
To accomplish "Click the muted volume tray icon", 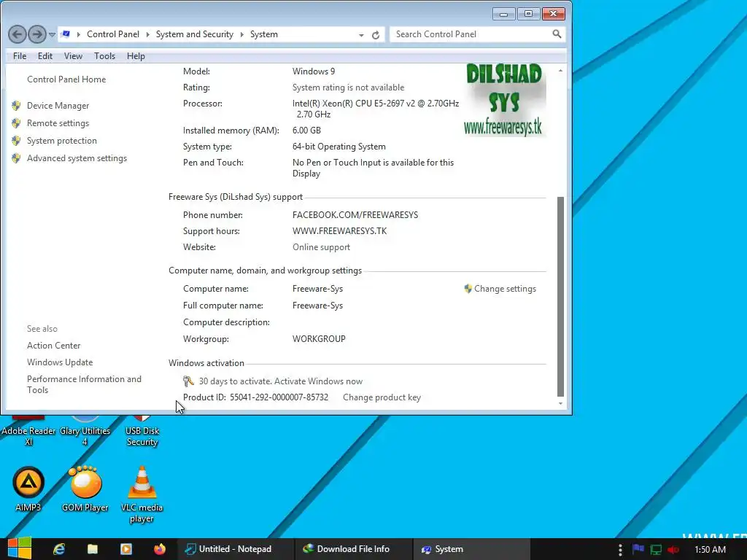I will tap(673, 550).
